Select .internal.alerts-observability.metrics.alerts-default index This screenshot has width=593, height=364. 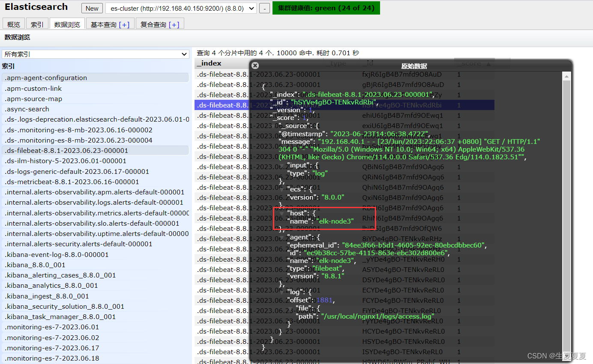pos(95,213)
